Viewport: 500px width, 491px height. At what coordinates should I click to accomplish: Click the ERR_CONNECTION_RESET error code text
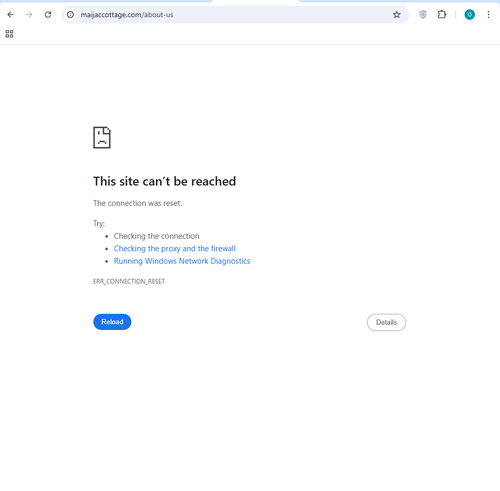click(129, 281)
